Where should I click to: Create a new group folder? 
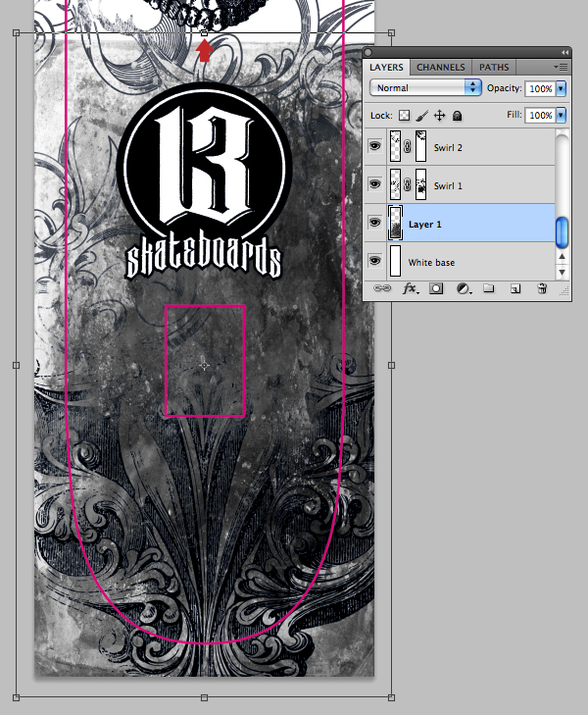click(x=489, y=288)
